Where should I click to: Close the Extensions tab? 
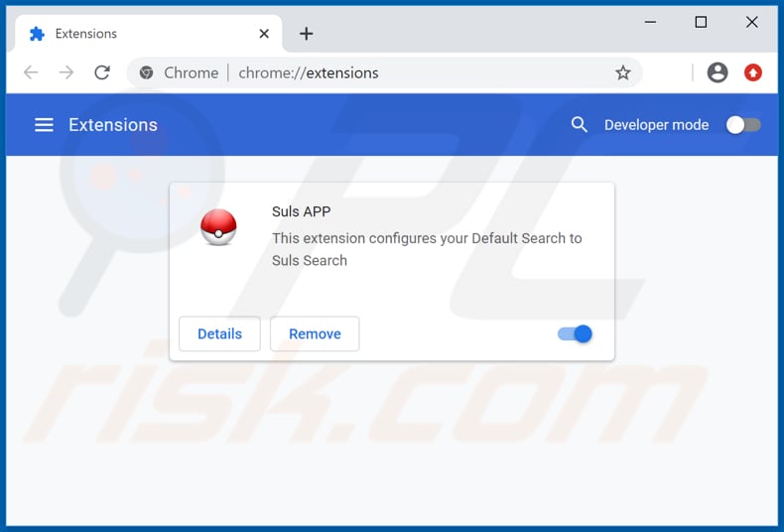point(264,34)
